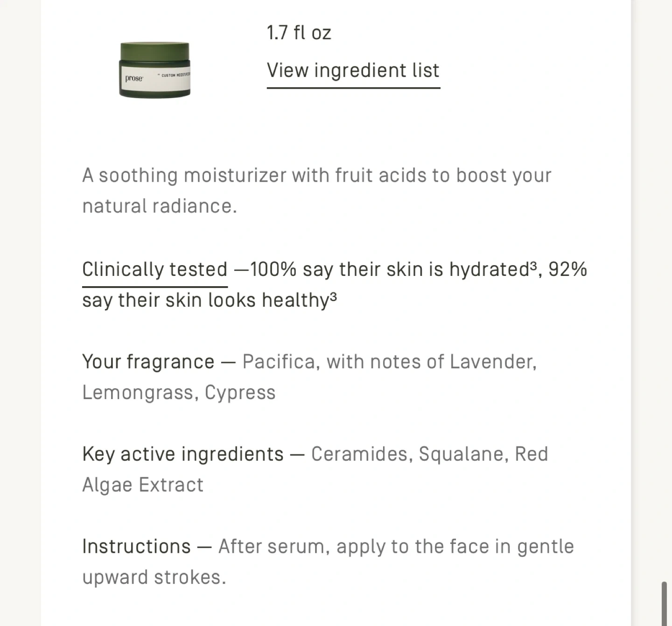Click the word Lavender
The width and height of the screenshot is (672, 626).
tap(493, 362)
